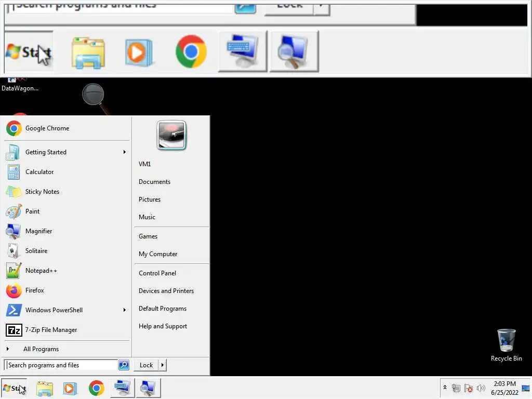Open Windows Media Player from the taskbar
Viewport: 532px width, 399px height.
70,389
